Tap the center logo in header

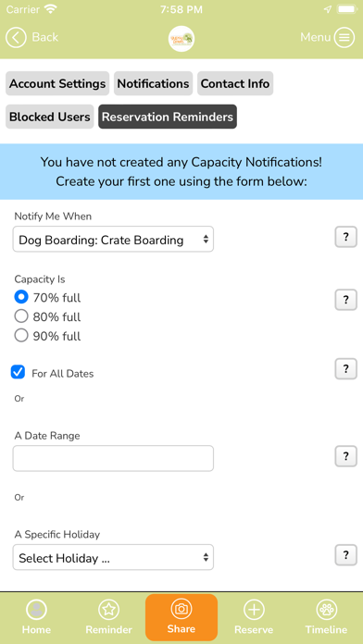pyautogui.click(x=181, y=39)
